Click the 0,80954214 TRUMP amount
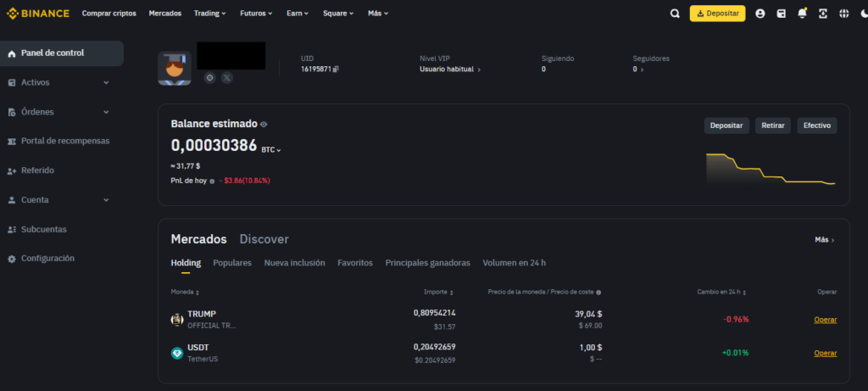868x391 pixels. (435, 313)
